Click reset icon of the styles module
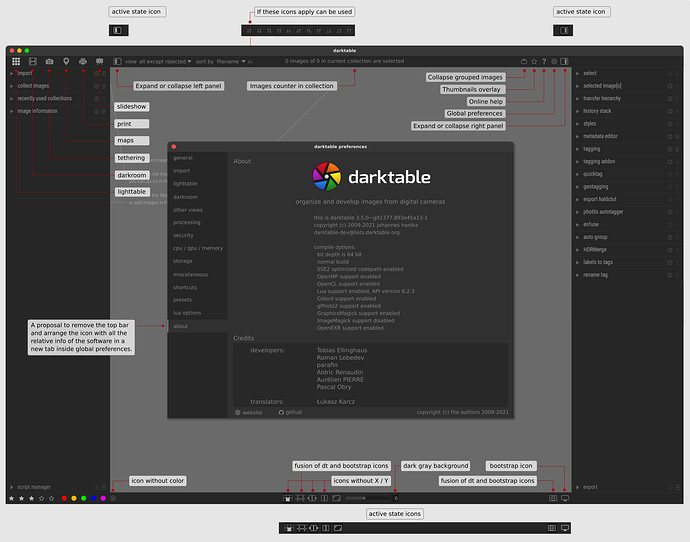The width and height of the screenshot is (690, 542). click(670, 124)
